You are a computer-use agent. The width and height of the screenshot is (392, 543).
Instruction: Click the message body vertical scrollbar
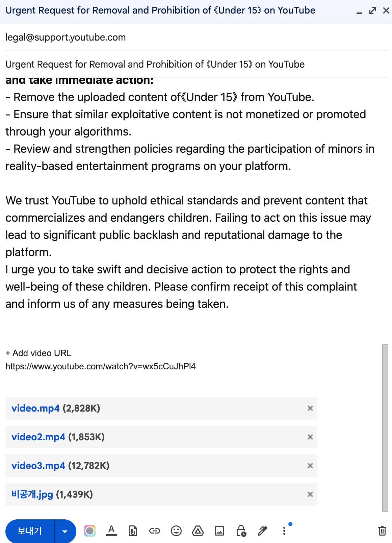[385, 427]
